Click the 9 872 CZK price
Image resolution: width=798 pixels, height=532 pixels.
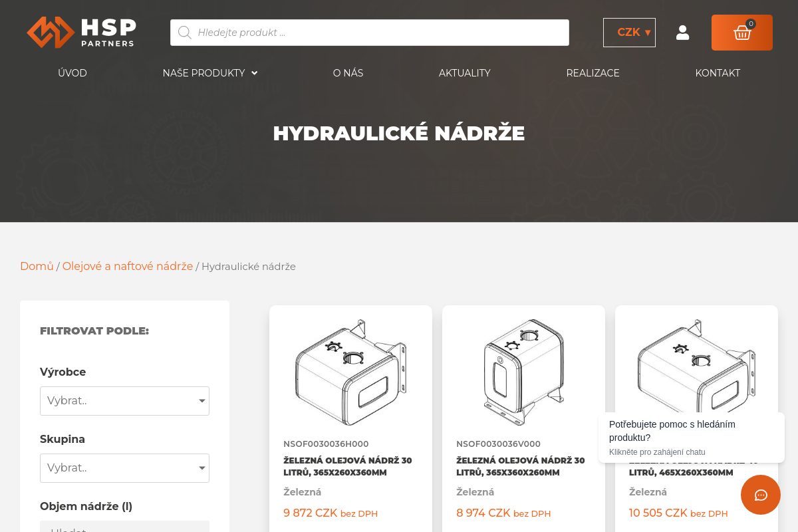point(311,513)
